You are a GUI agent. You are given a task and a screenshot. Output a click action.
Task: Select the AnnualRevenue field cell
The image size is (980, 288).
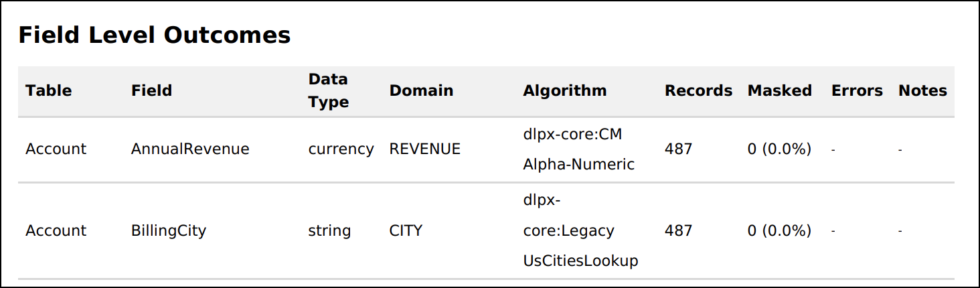tap(190, 149)
